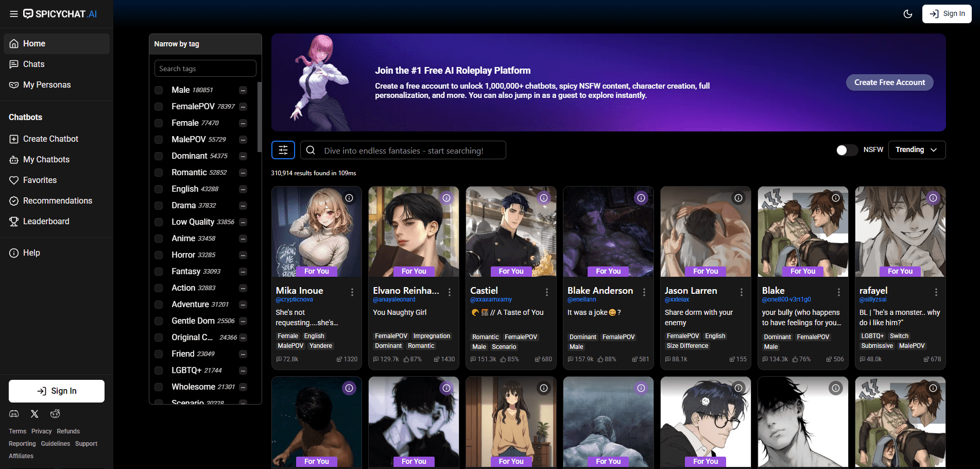
Task: Check the Female tag checkbox
Action: click(159, 123)
